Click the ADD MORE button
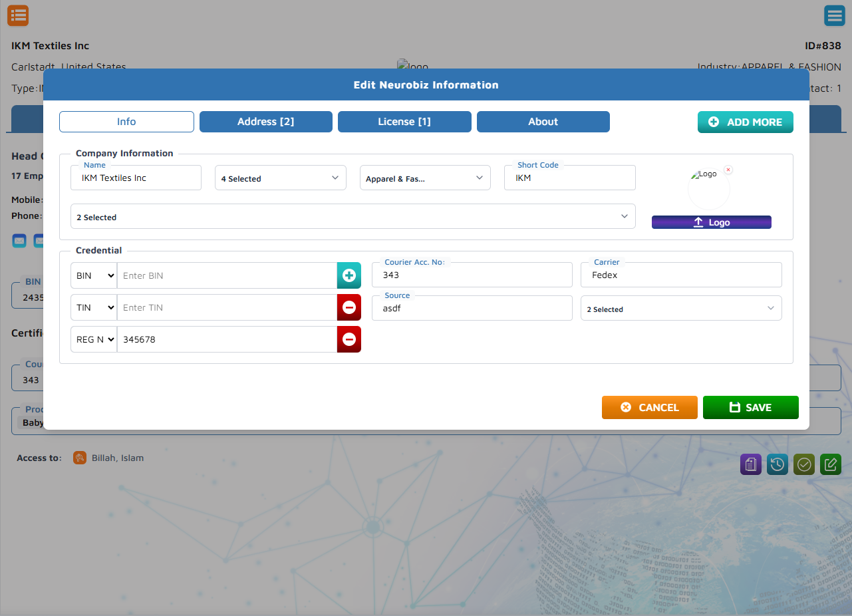This screenshot has width=852, height=616. (x=746, y=122)
